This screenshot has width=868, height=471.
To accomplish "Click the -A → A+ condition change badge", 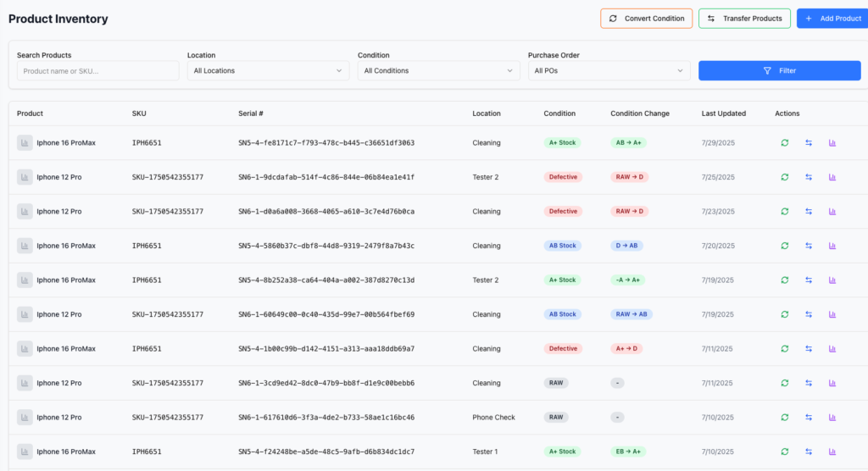I will coord(628,280).
